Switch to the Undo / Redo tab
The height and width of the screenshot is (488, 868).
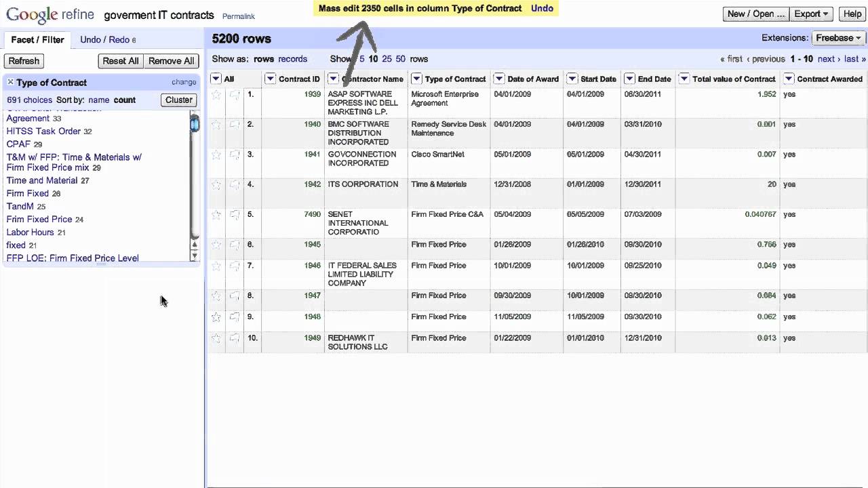pos(107,39)
